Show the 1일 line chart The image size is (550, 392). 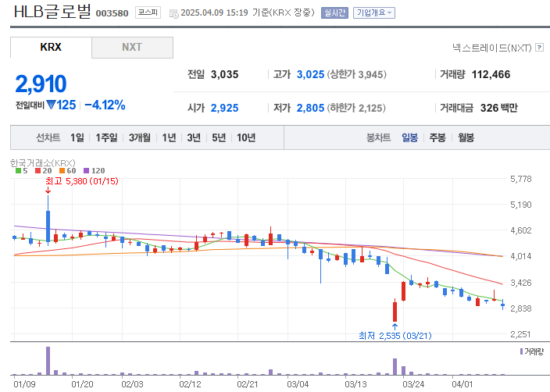pyautogui.click(x=77, y=137)
